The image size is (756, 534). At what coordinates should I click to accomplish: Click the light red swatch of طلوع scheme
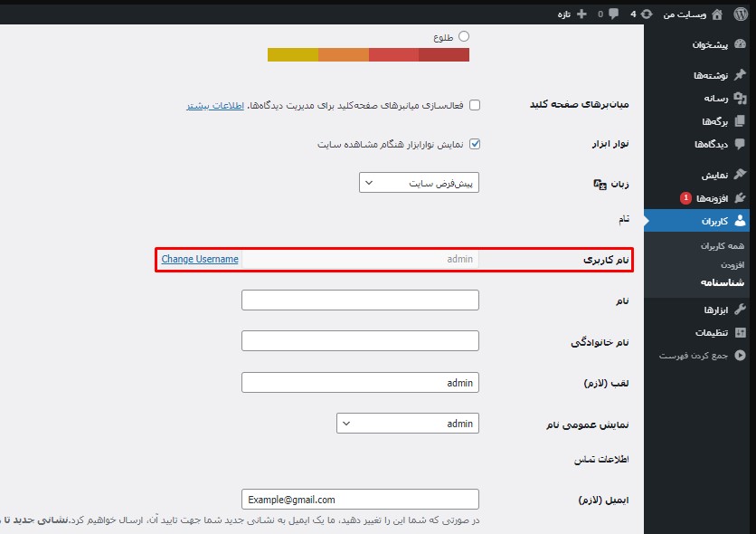(x=393, y=54)
